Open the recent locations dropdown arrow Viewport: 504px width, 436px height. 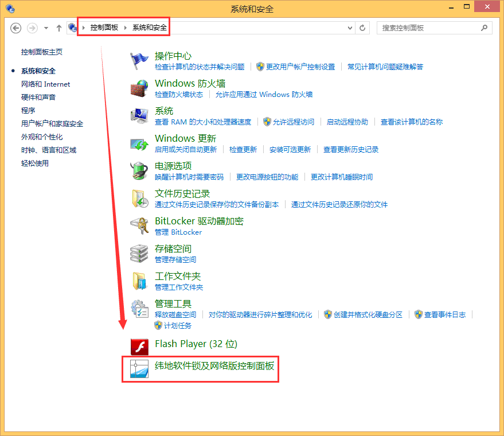point(46,28)
